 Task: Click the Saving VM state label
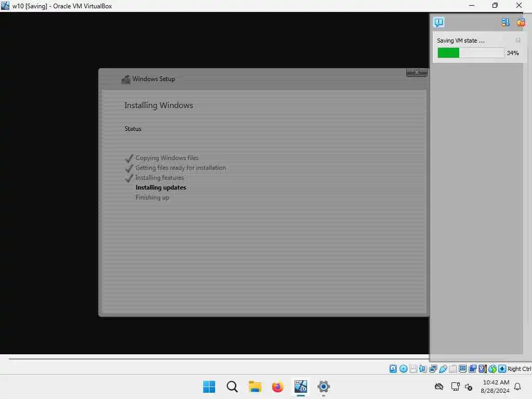[x=460, y=41]
